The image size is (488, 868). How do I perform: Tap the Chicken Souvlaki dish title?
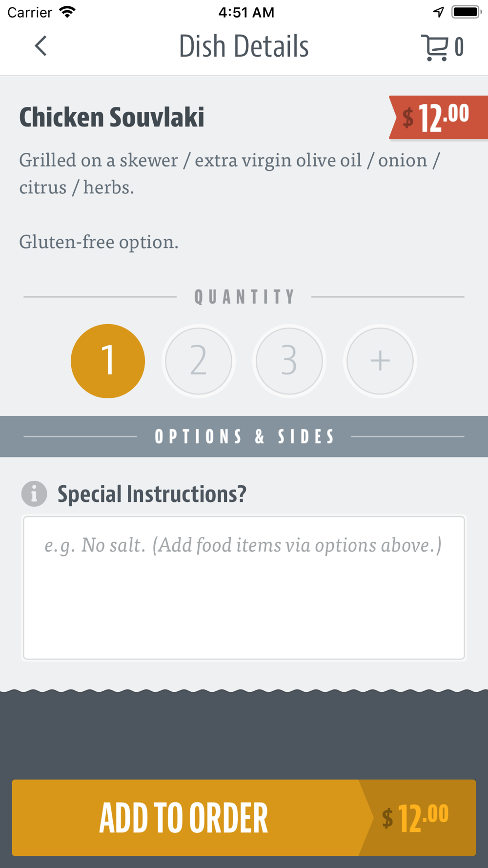click(112, 117)
